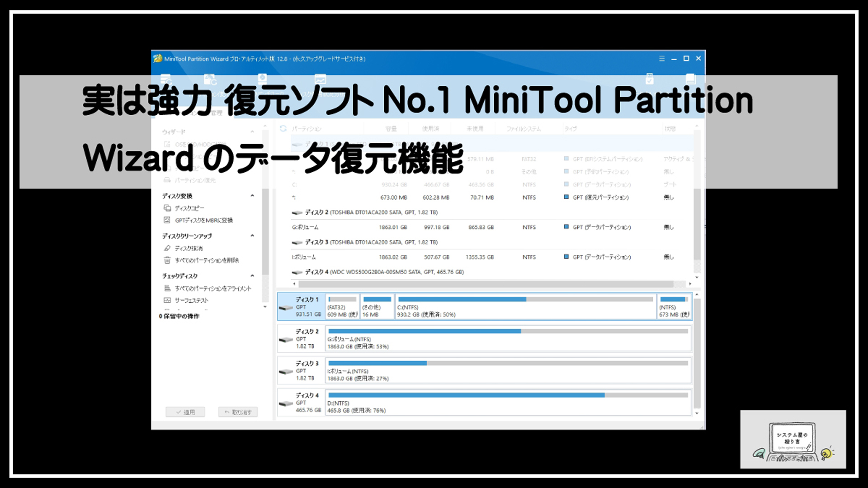Viewport: 868px width, 488px height.
Task: Click sidebar scroll down arrow
Action: tap(265, 307)
